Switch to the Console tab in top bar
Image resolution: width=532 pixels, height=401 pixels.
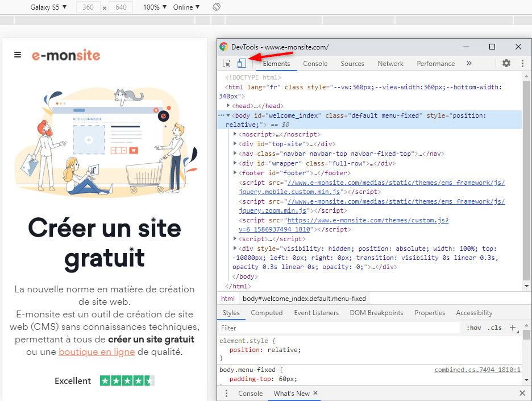click(x=315, y=64)
